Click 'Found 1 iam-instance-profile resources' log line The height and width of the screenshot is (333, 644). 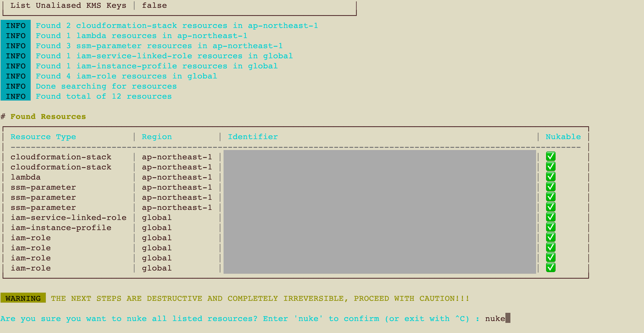click(156, 66)
